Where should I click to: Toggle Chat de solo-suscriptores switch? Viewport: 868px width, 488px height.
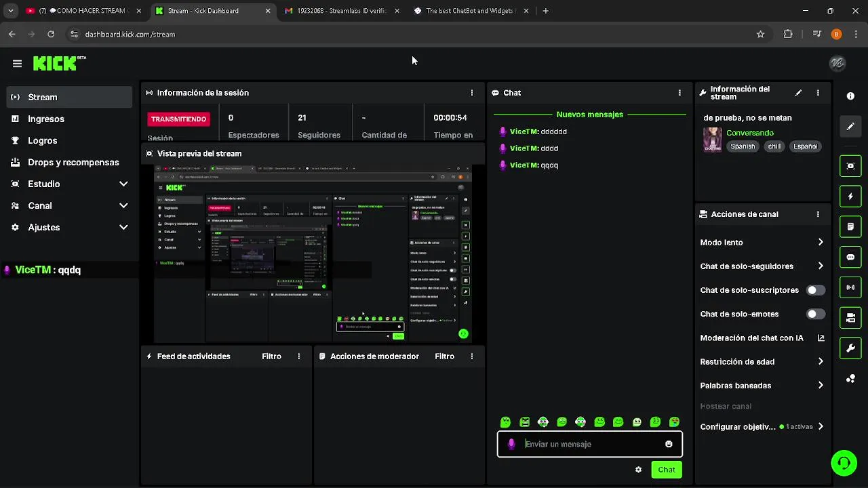tap(816, 290)
